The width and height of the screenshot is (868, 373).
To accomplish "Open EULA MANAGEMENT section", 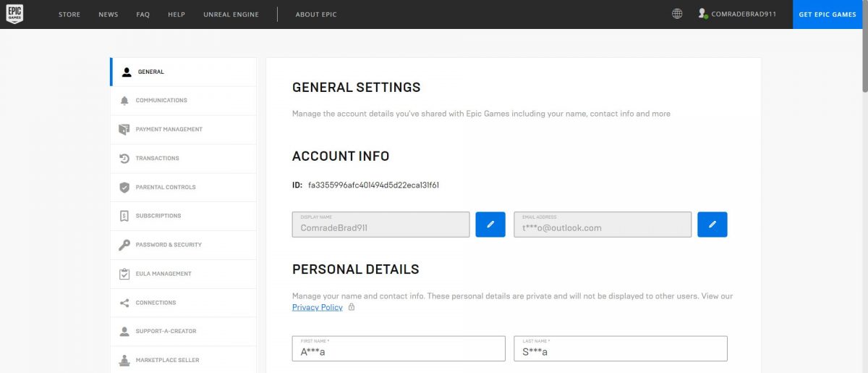I will 183,274.
